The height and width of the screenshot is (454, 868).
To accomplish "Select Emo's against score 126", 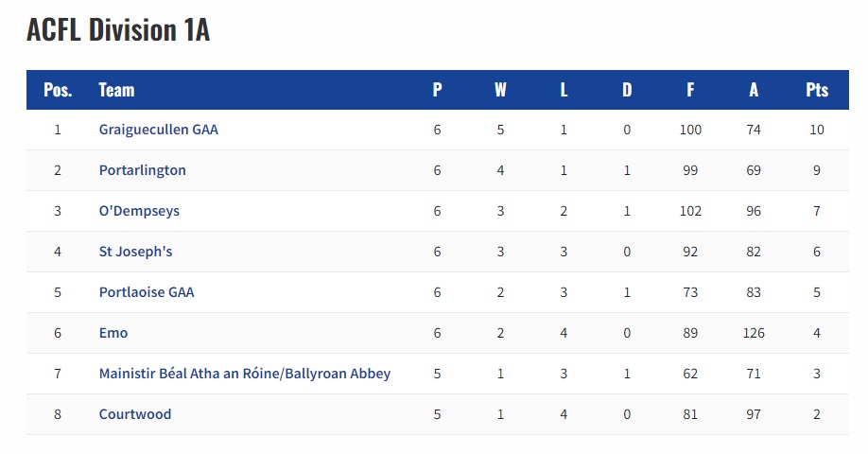I will [754, 333].
